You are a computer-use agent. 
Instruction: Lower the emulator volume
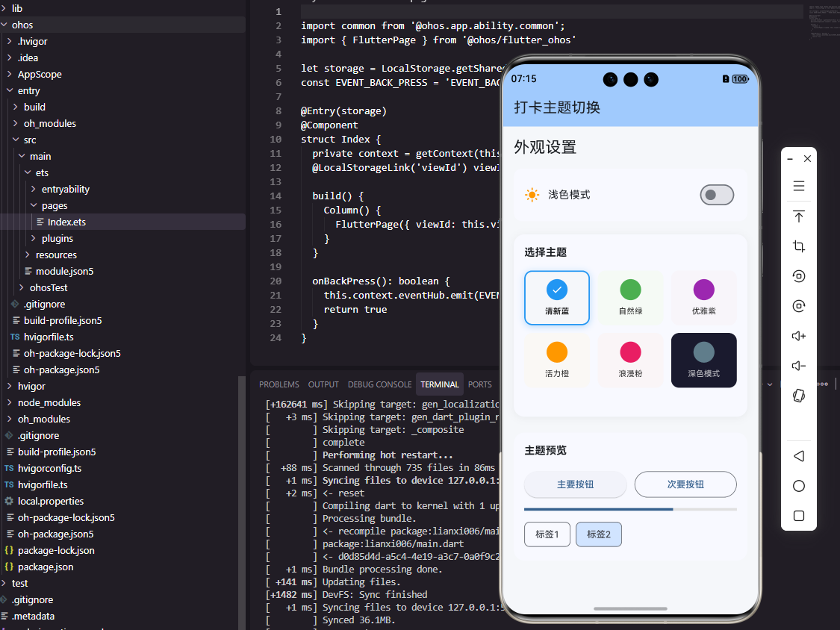(x=799, y=365)
